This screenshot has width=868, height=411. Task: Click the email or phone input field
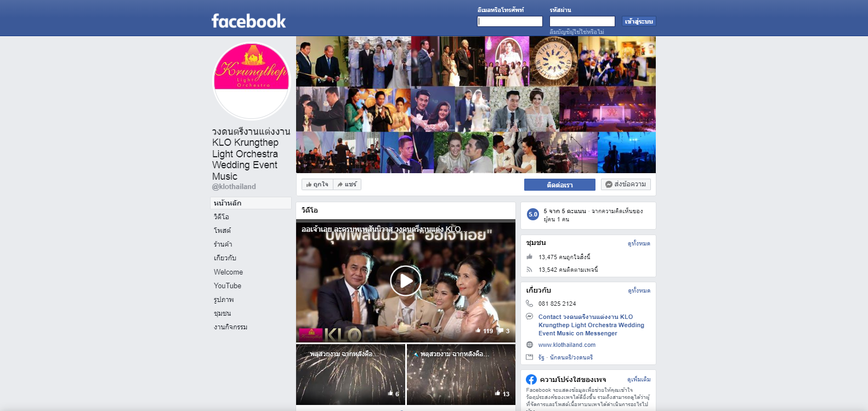tap(510, 21)
